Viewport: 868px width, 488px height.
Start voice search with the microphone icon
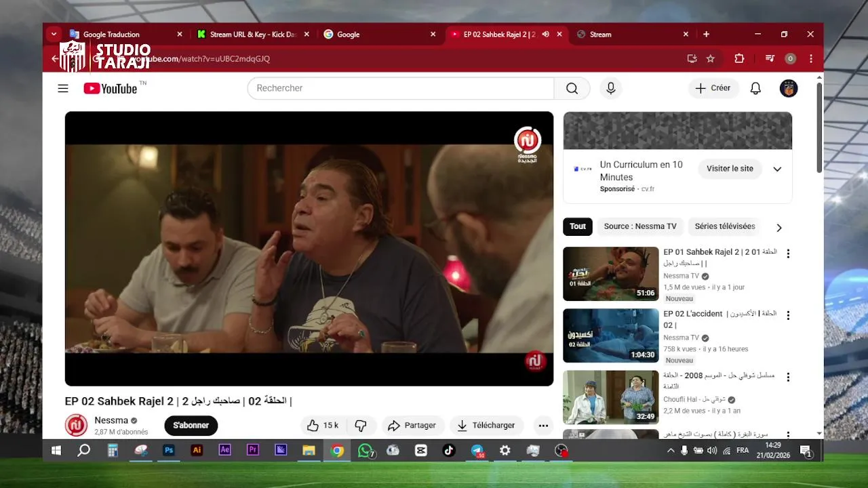point(611,88)
